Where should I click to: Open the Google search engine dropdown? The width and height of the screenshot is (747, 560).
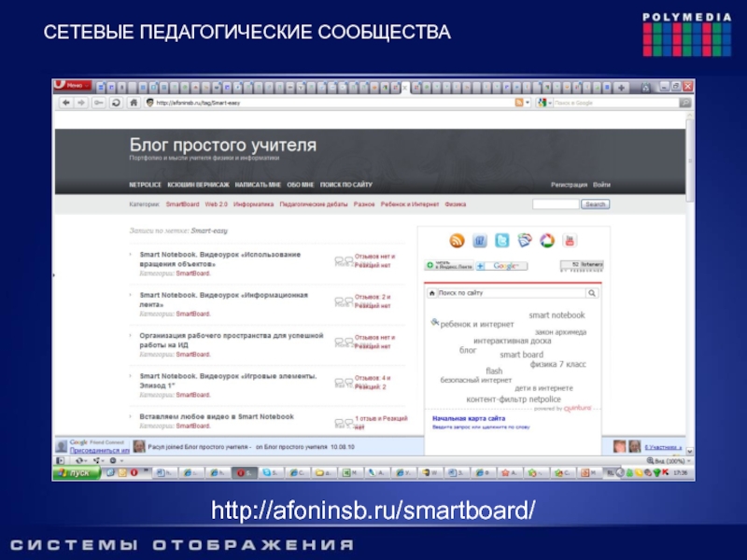pyautogui.click(x=544, y=103)
